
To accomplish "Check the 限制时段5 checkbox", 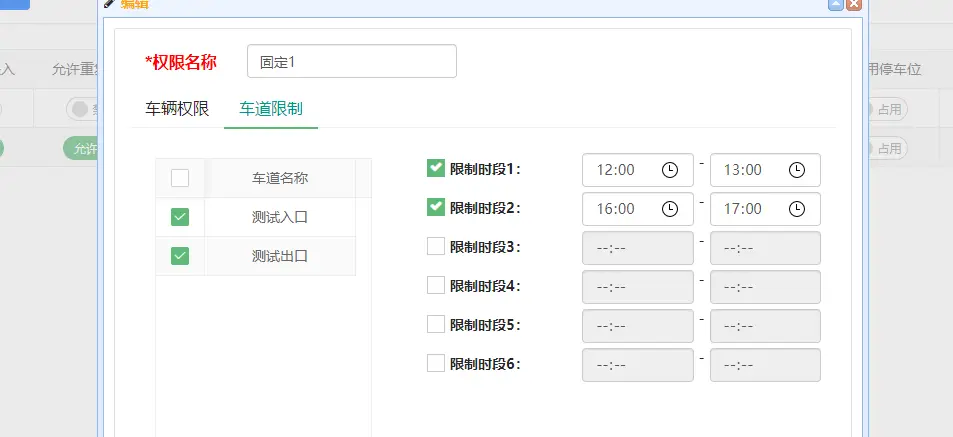I will pos(435,324).
